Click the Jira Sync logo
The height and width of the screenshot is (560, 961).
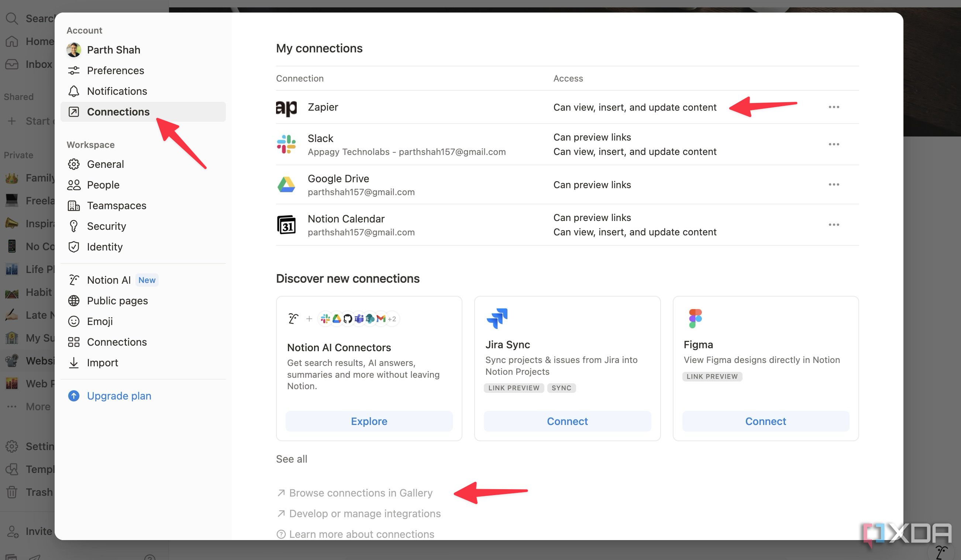coord(497,318)
